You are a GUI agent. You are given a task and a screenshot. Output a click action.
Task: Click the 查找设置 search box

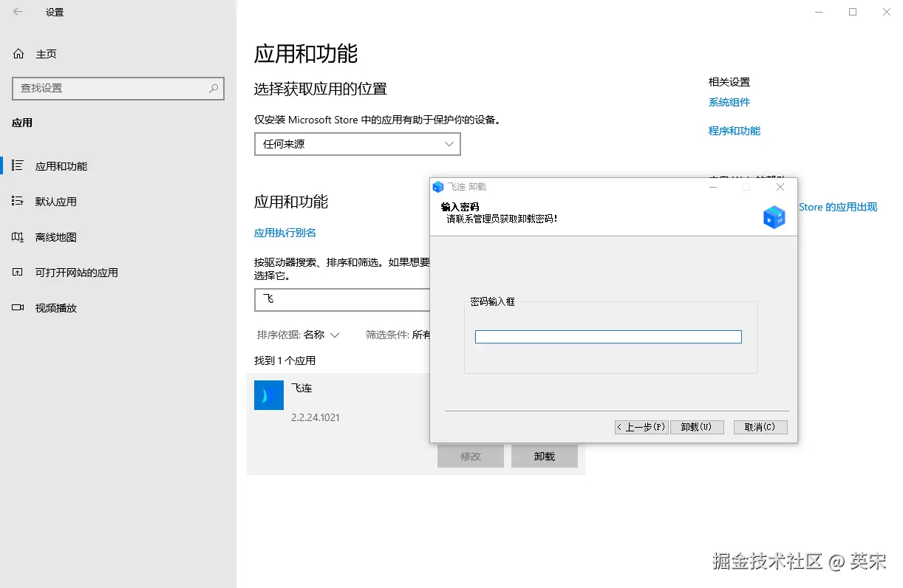click(118, 88)
